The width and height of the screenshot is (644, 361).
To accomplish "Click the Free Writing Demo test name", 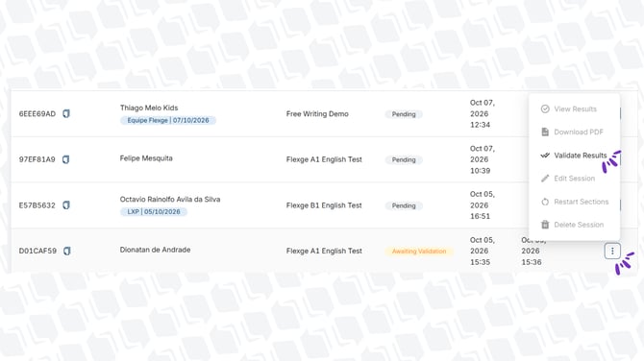I will (317, 113).
